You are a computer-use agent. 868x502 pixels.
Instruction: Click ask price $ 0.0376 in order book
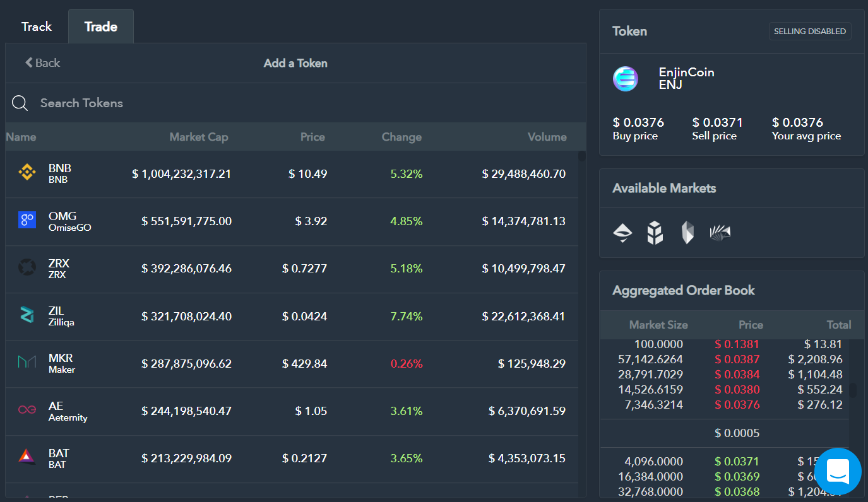point(737,405)
